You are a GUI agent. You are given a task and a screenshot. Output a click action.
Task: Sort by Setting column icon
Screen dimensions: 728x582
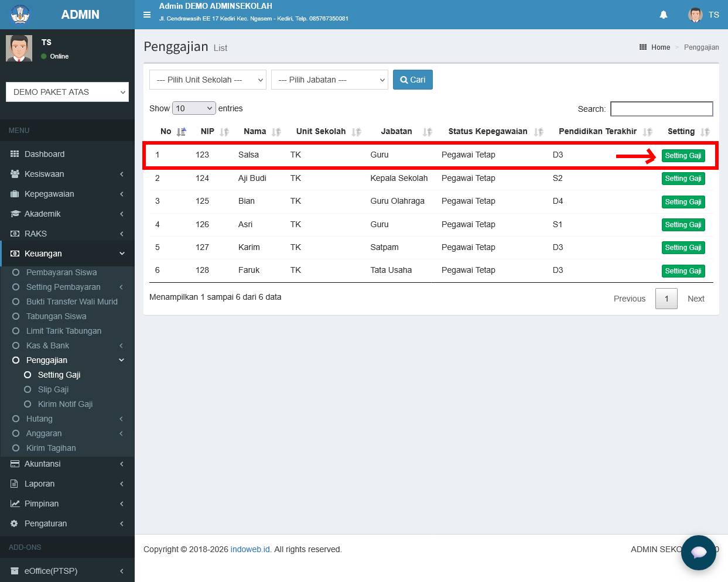pos(705,132)
